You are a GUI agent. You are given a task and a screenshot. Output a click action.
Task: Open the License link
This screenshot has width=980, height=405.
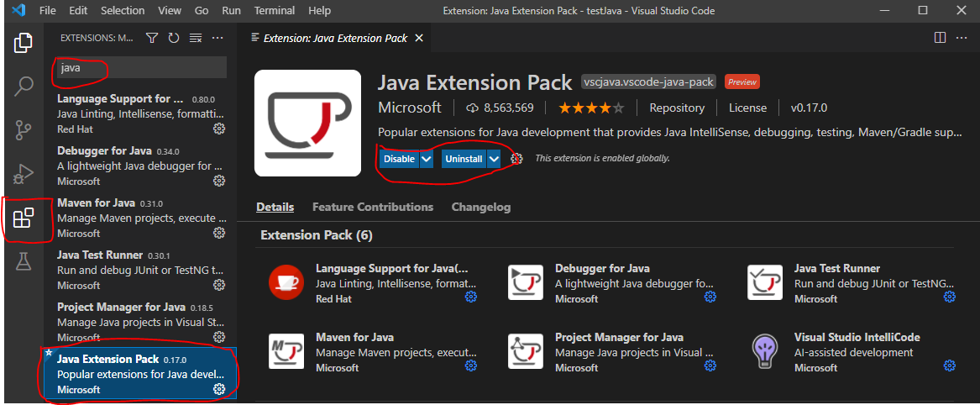point(747,108)
